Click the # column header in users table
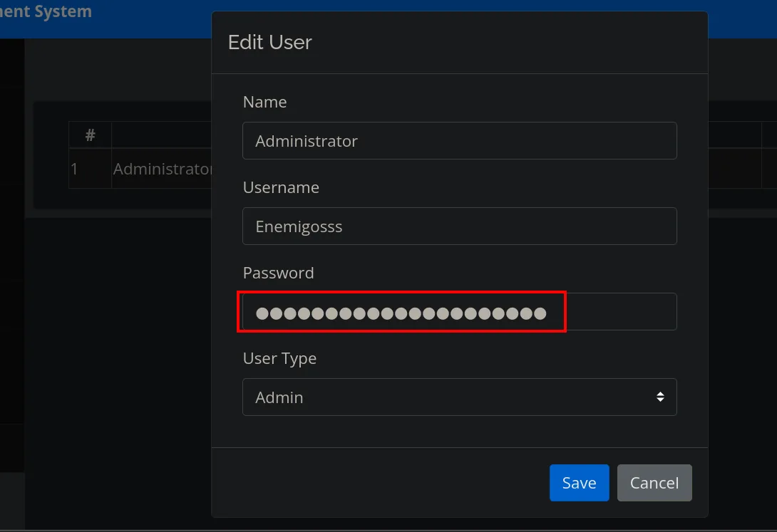 [91, 135]
